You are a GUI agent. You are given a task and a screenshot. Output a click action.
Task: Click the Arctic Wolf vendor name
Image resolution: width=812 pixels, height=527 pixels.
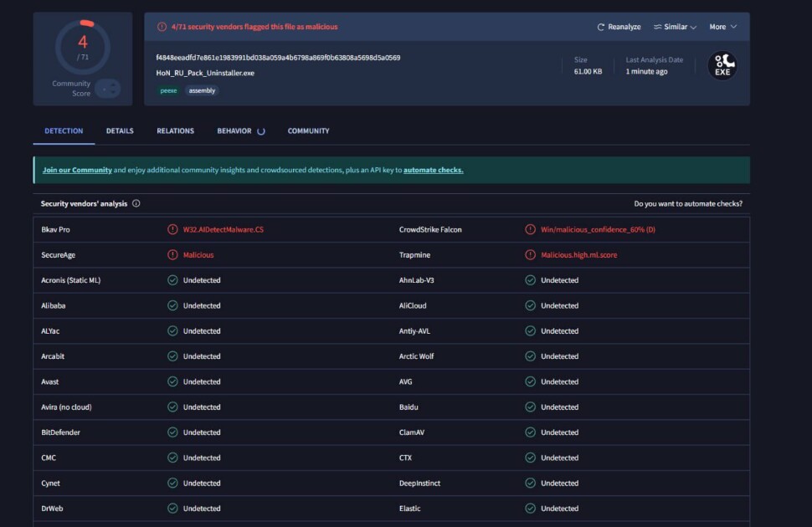[x=416, y=356]
